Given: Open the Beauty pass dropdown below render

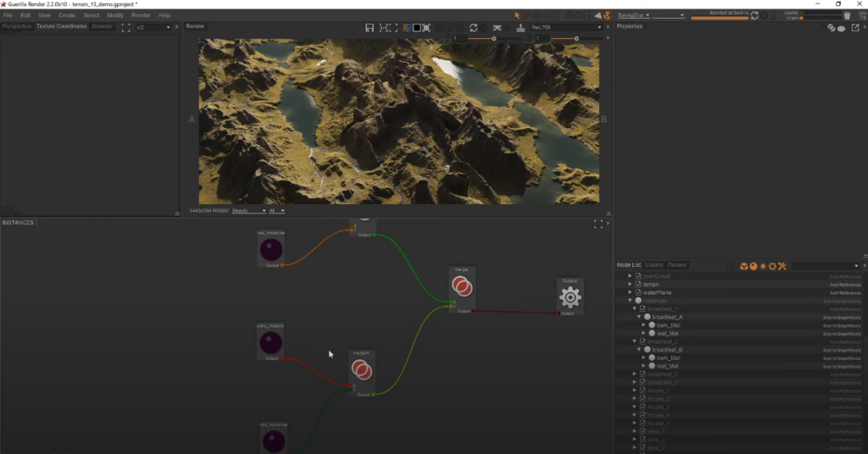Looking at the screenshot, I should [x=248, y=210].
